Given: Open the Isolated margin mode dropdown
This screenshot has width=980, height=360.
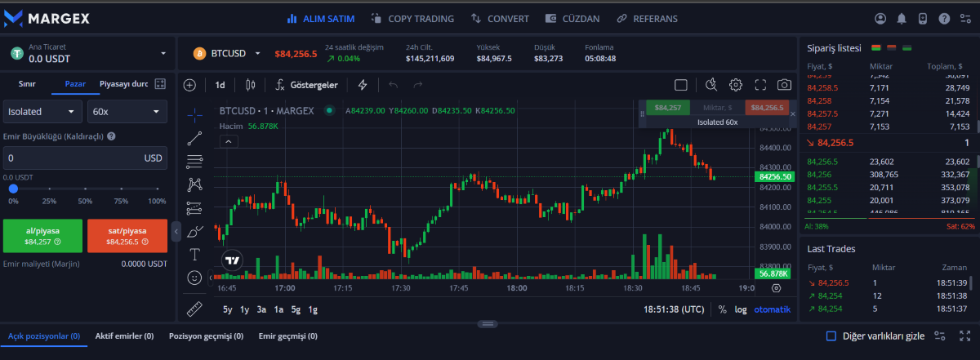Looking at the screenshot, I should 42,111.
